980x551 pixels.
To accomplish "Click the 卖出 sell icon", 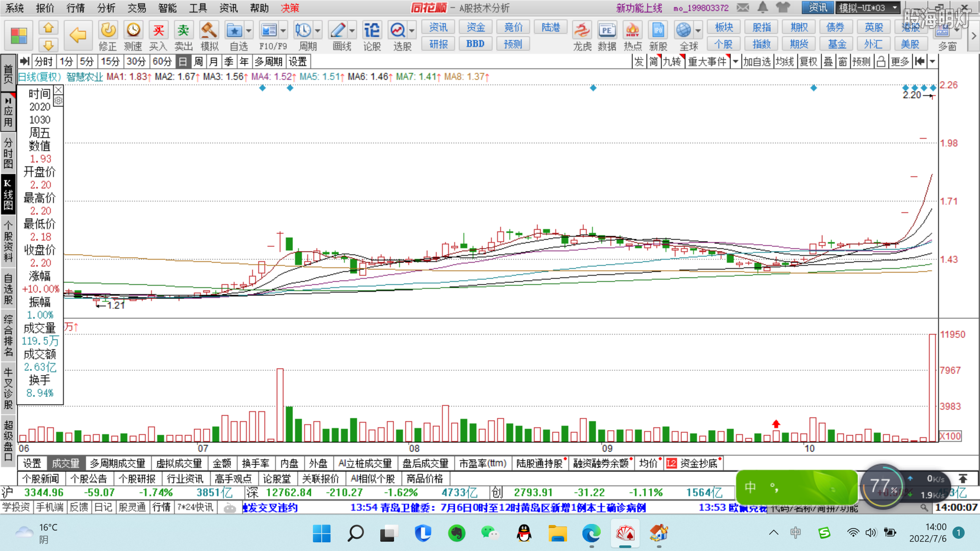I will pyautogui.click(x=183, y=36).
